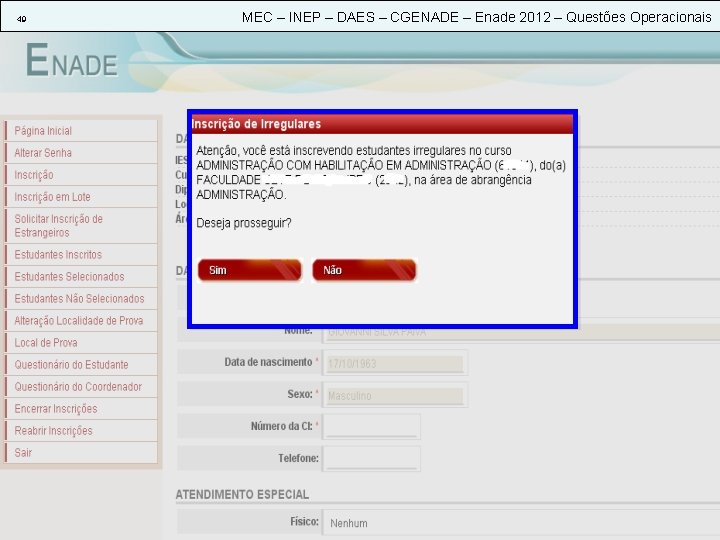Viewport: 720px width, 540px height.
Task: Go to Alterar Senha
Action: [43, 153]
